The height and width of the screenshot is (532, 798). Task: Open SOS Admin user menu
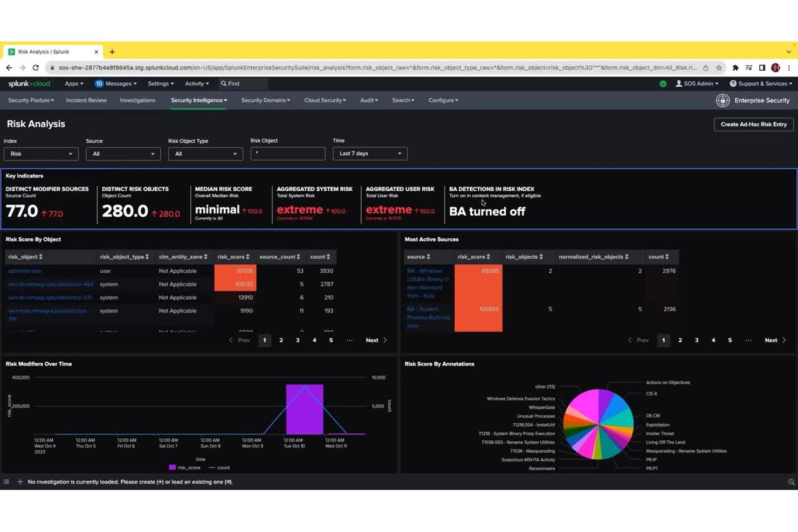tap(697, 84)
